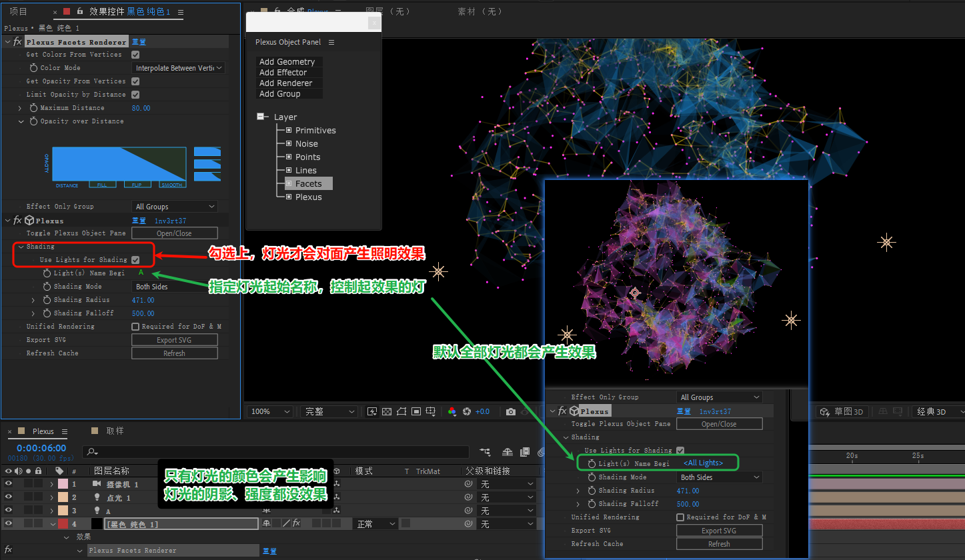Open the effect controls panel menu icon
The image size is (965, 560).
pyautogui.click(x=181, y=12)
